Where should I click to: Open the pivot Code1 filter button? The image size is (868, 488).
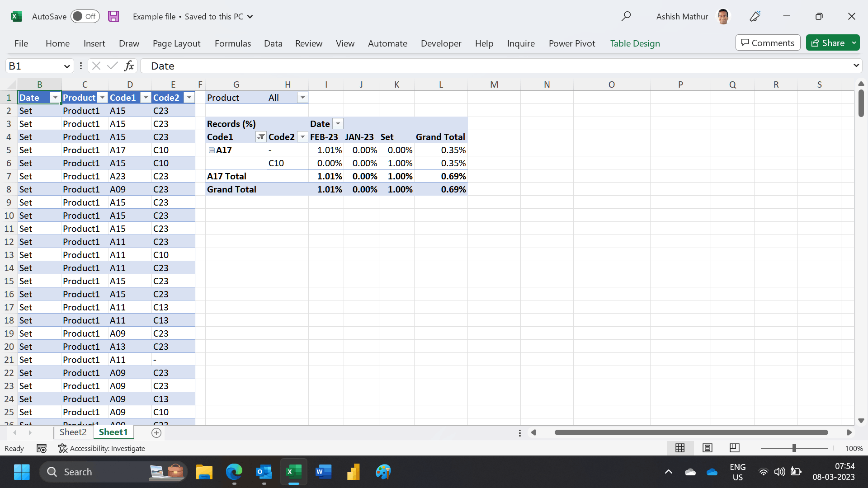coord(261,137)
